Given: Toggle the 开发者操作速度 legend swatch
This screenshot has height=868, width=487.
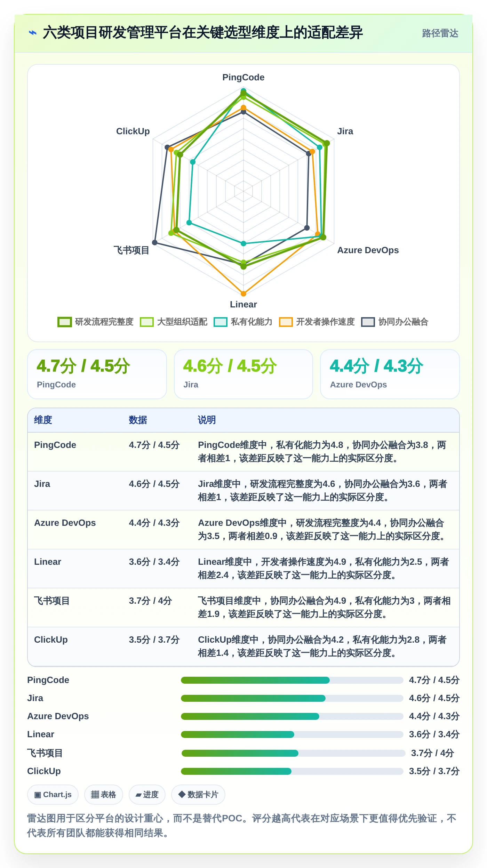Looking at the screenshot, I should 286,322.
